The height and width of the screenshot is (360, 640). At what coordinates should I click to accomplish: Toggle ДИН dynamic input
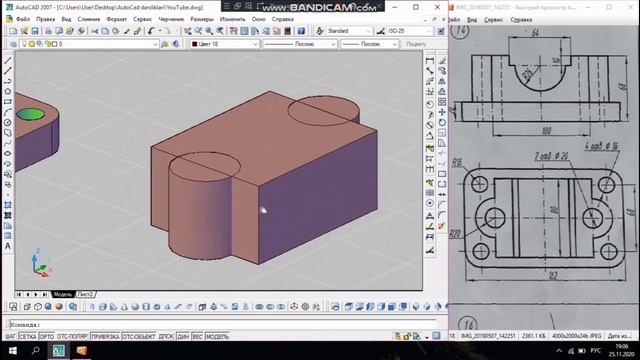[183, 337]
